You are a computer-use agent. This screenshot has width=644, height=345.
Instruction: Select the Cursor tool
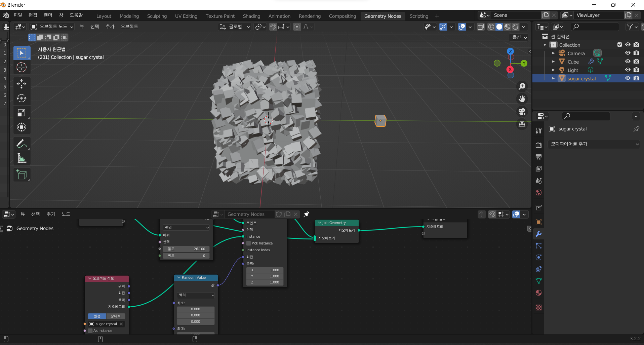[x=22, y=68]
